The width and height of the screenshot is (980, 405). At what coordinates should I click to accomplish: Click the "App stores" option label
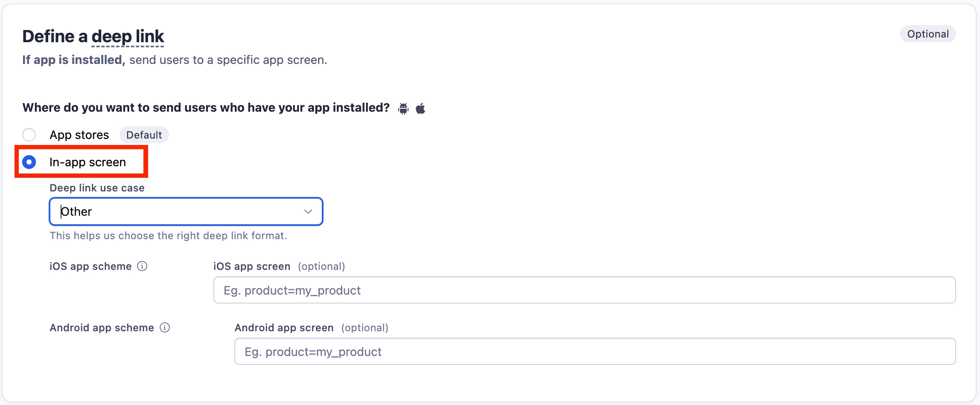point(79,135)
